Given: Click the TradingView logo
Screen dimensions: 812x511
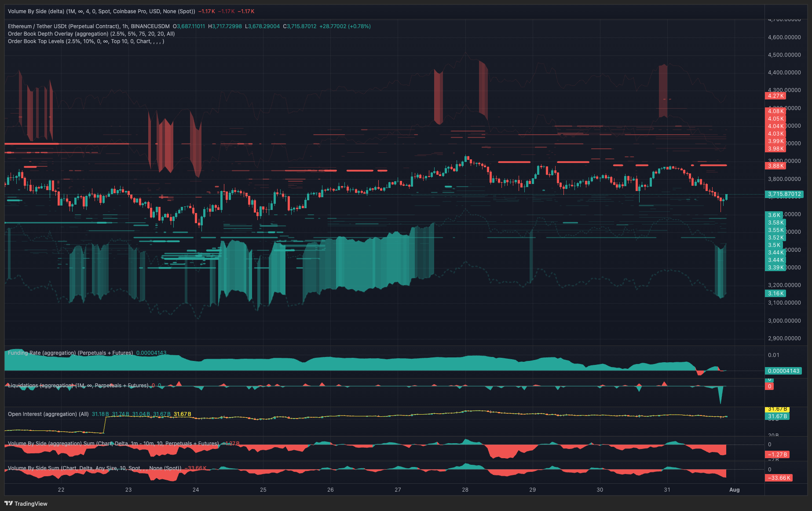Looking at the screenshot, I should pos(26,504).
